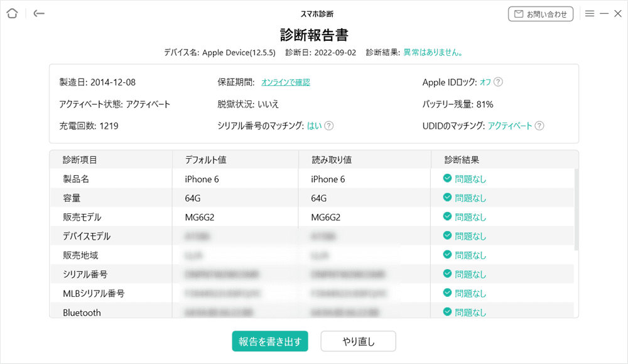Click the MG6G2 read value cell

pos(325,217)
